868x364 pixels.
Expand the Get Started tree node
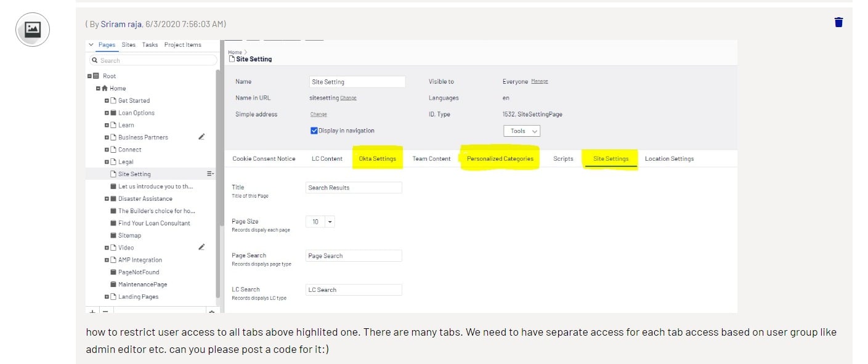tap(107, 100)
